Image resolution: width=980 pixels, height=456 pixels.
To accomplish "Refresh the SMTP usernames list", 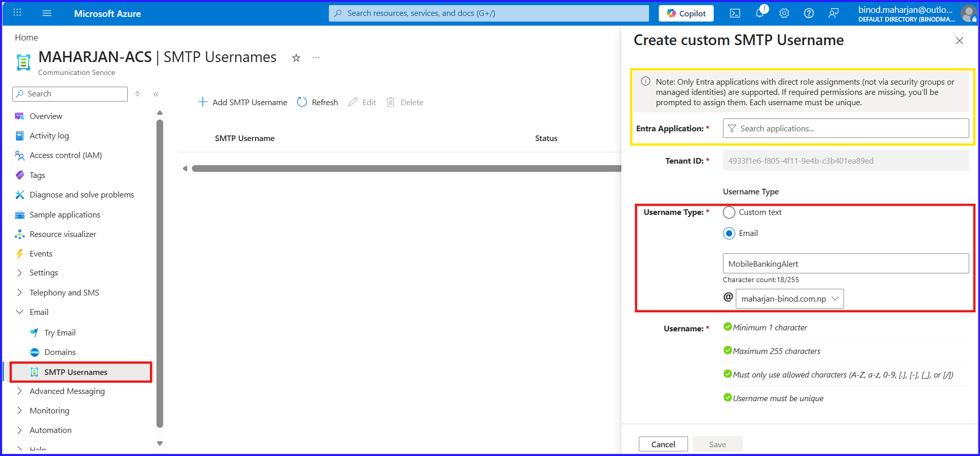I will pyautogui.click(x=317, y=102).
